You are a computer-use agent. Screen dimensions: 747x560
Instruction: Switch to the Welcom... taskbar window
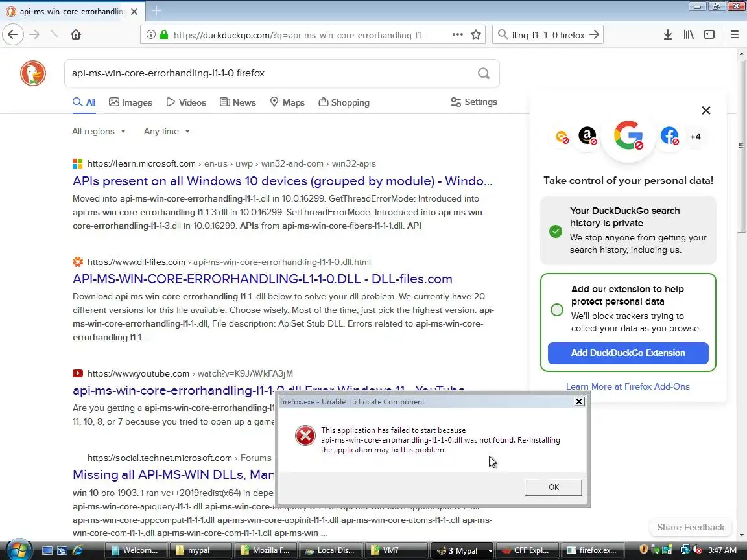136,550
